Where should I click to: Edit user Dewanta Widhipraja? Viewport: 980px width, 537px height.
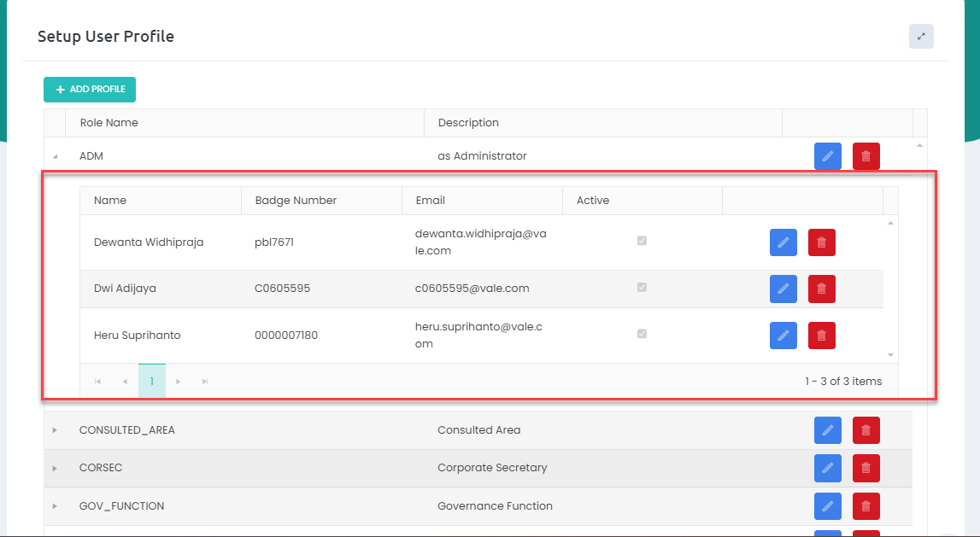[783, 242]
